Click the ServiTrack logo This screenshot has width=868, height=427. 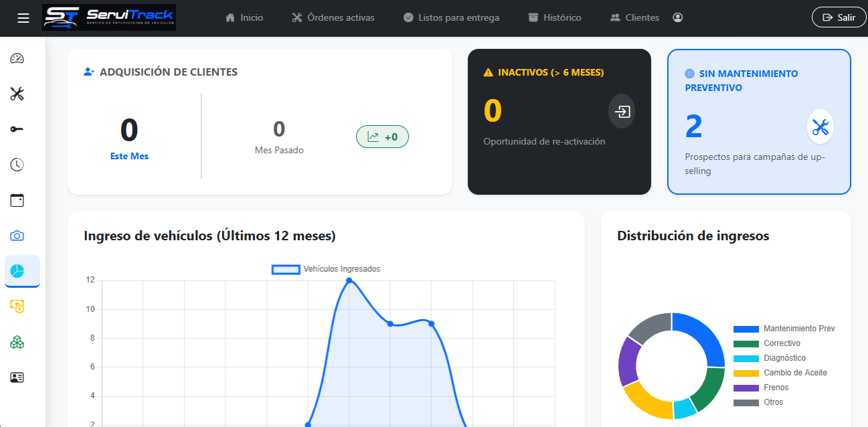click(109, 17)
